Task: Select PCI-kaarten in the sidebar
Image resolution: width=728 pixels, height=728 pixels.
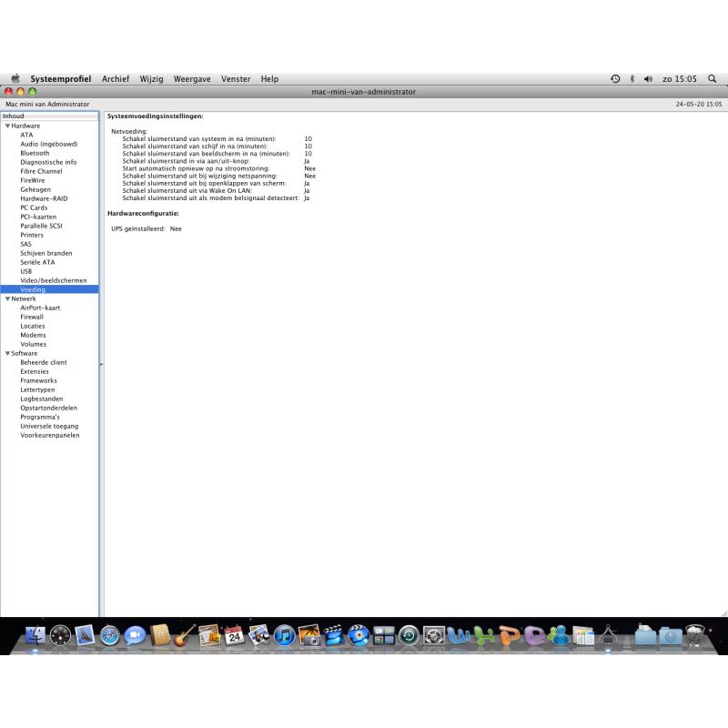Action: pos(38,217)
